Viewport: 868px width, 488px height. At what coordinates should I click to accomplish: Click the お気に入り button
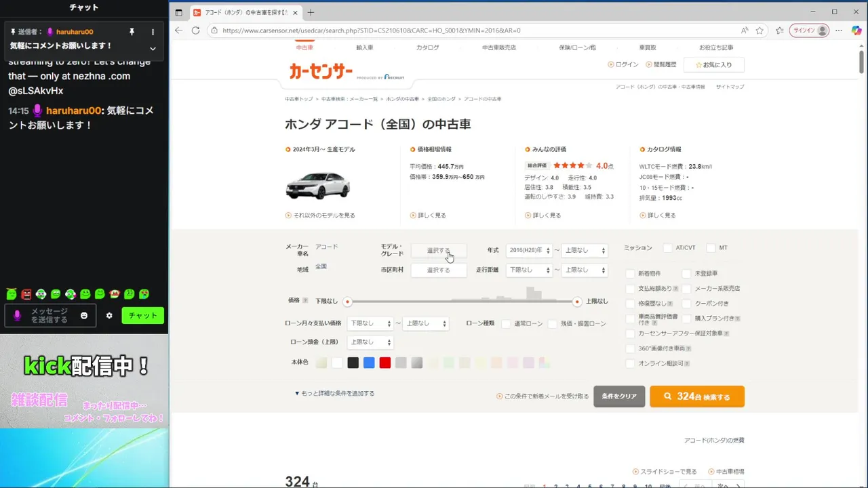714,64
